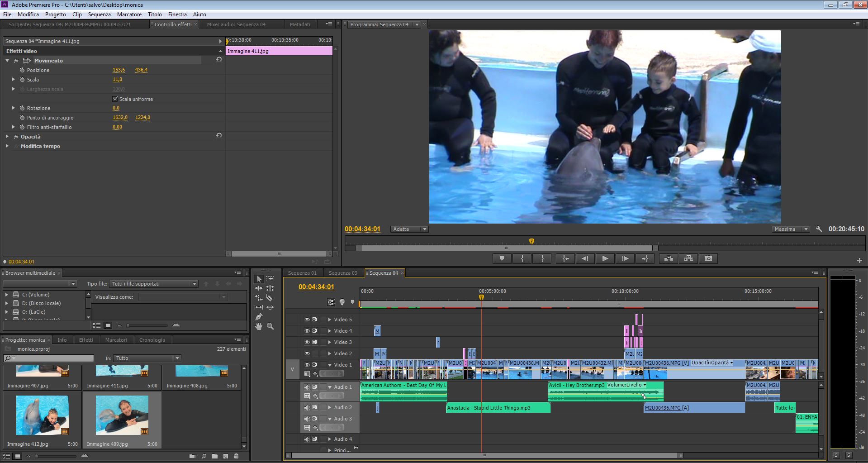Select the Pen tool

(259, 317)
